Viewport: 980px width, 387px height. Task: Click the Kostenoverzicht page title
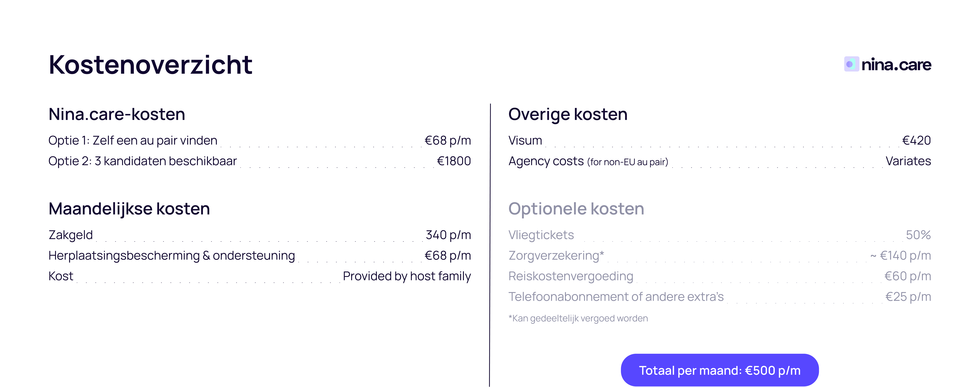pos(150,65)
